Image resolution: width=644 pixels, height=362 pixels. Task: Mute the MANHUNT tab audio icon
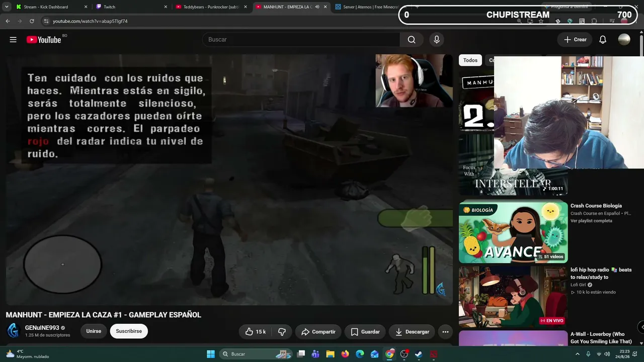pos(317,7)
